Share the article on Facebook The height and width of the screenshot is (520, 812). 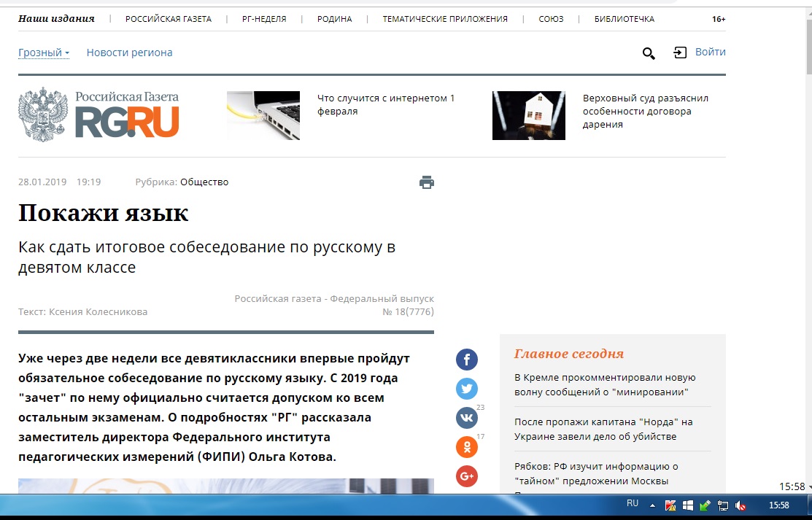click(467, 360)
